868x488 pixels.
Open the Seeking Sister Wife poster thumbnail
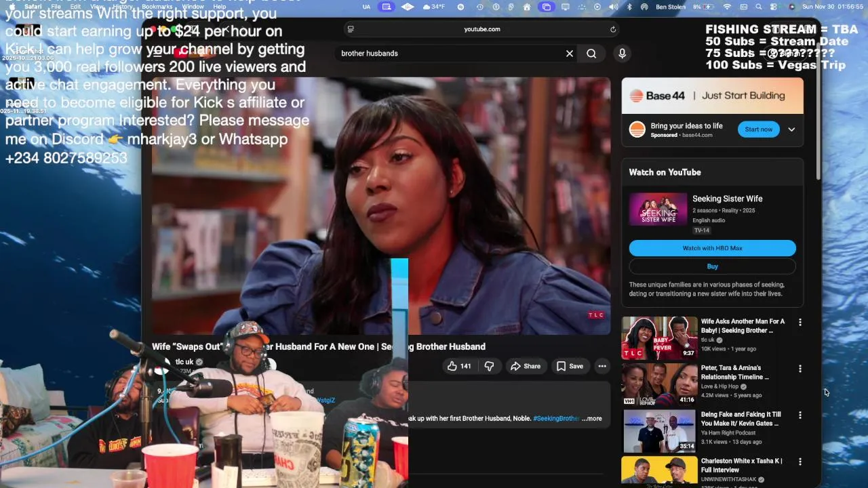[658, 209]
